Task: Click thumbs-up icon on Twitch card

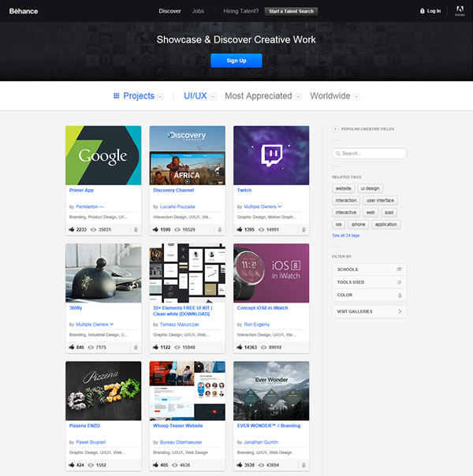Action: click(240, 229)
